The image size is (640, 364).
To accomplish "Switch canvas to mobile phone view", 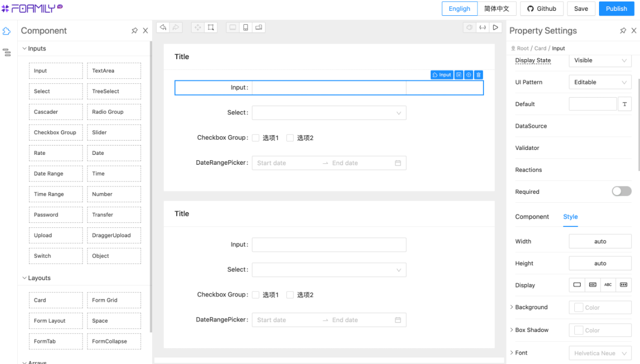I will point(245,27).
